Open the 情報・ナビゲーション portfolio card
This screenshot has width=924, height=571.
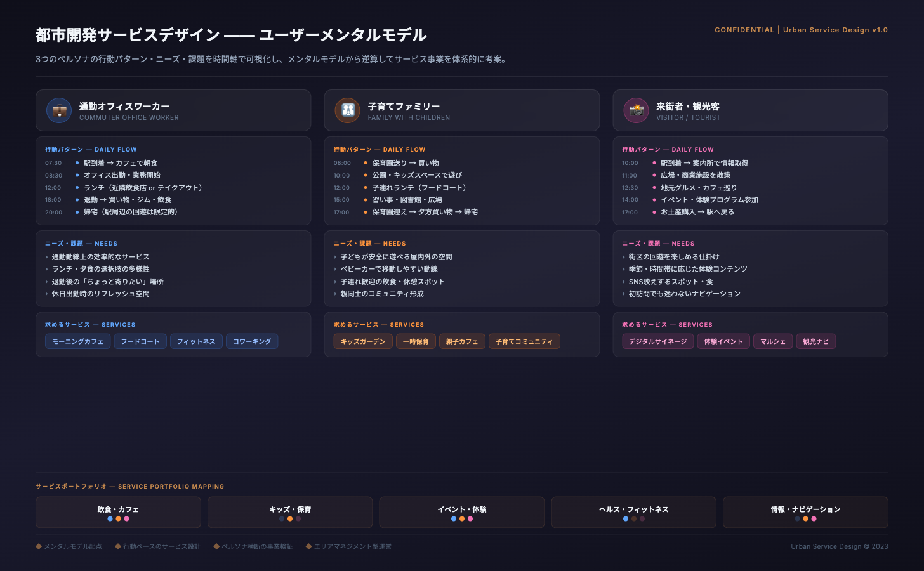[x=805, y=513]
